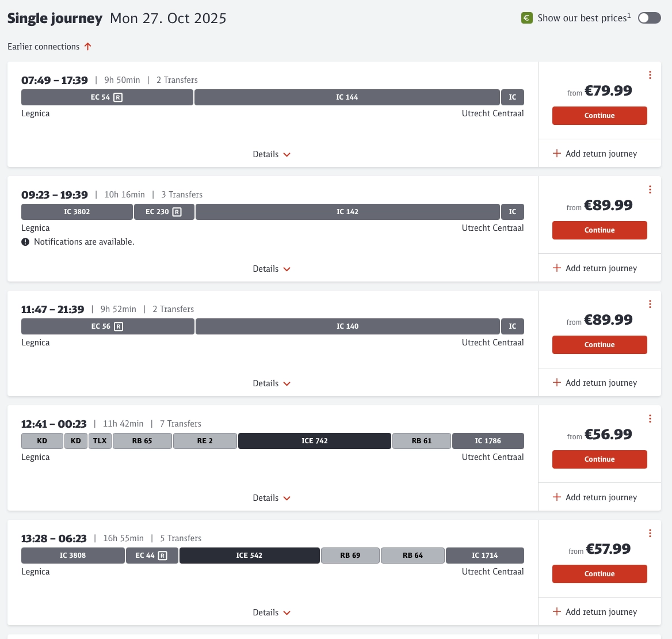Screen dimensions: 672x639
Task: Open three-dot menu for 07:49 connection
Action: click(650, 75)
